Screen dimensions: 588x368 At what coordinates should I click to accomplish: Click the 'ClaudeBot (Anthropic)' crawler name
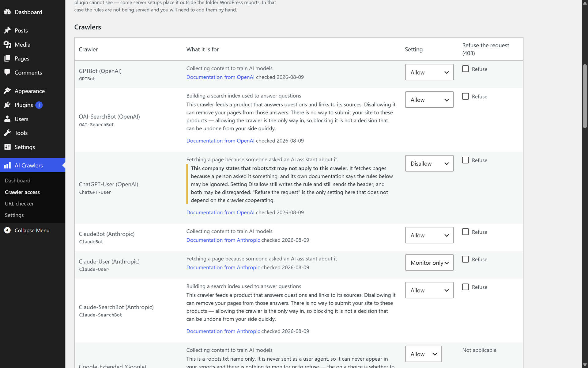[x=107, y=234]
